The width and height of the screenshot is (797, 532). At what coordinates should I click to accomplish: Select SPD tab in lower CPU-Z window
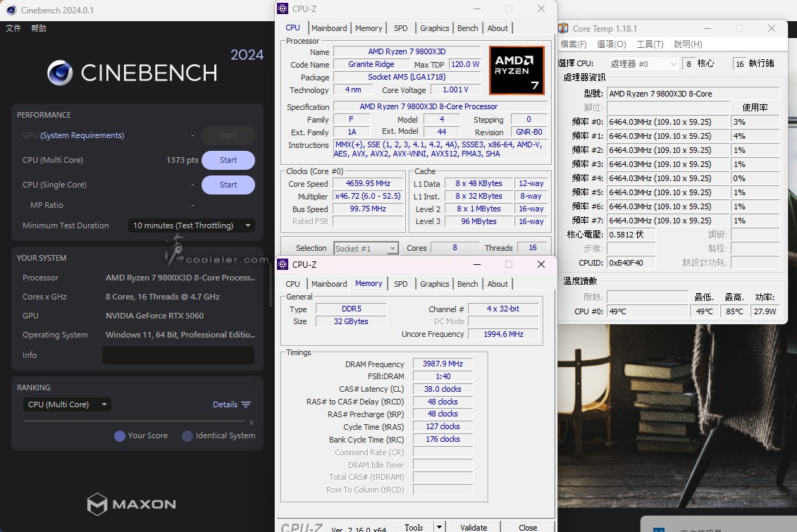(400, 284)
